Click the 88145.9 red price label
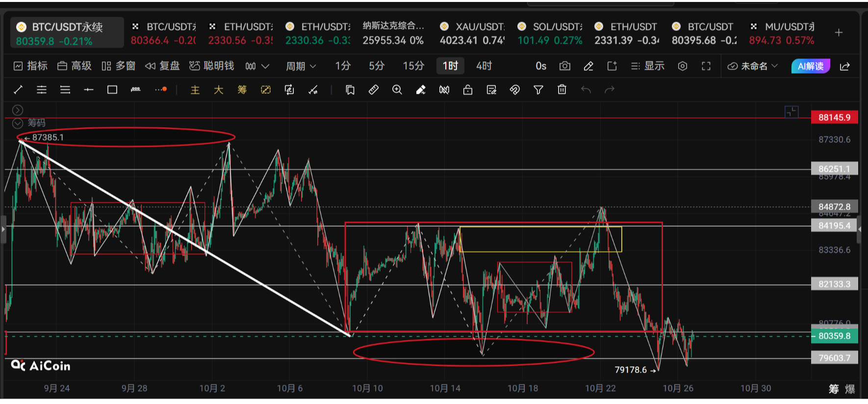Viewport: 868px width, 404px height. coord(835,118)
